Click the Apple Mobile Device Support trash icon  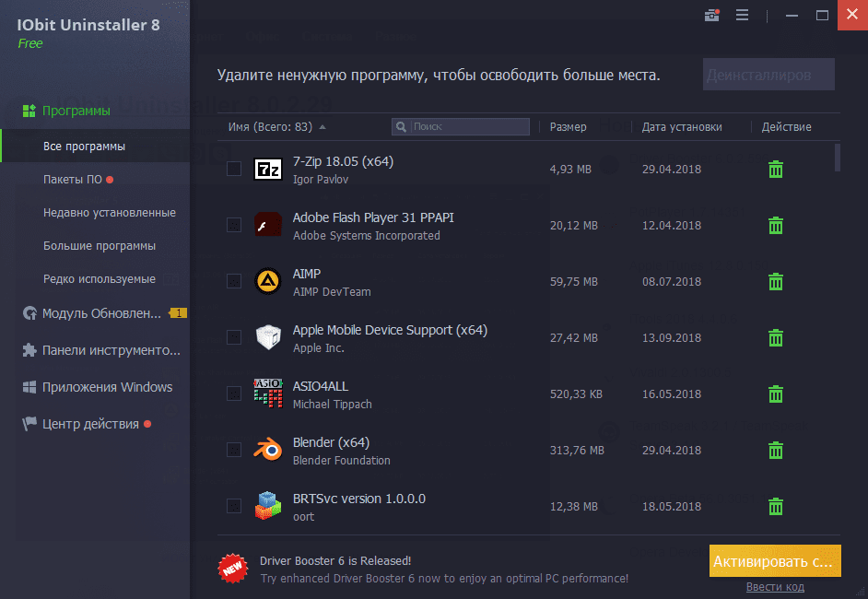(x=776, y=337)
